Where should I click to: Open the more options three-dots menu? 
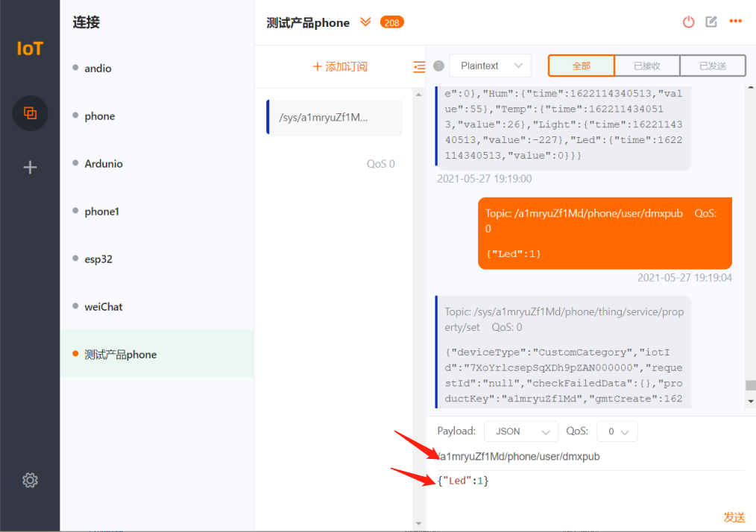point(735,21)
